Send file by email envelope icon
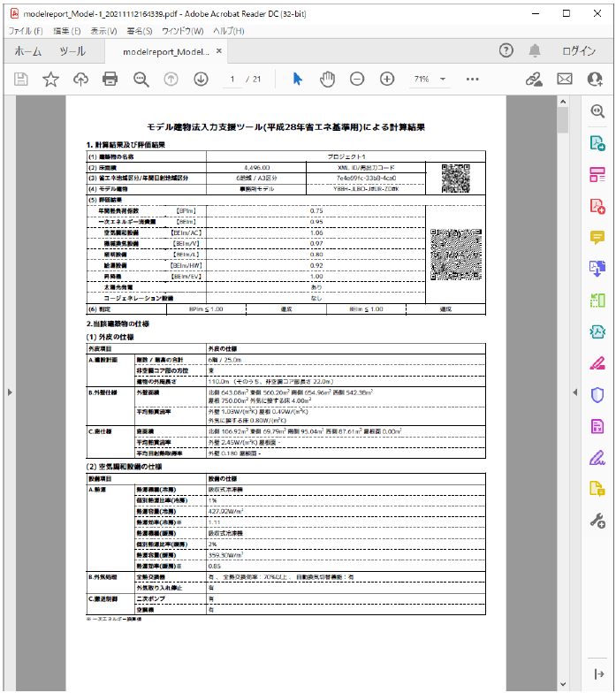This screenshot has width=616, height=693. pos(565,80)
